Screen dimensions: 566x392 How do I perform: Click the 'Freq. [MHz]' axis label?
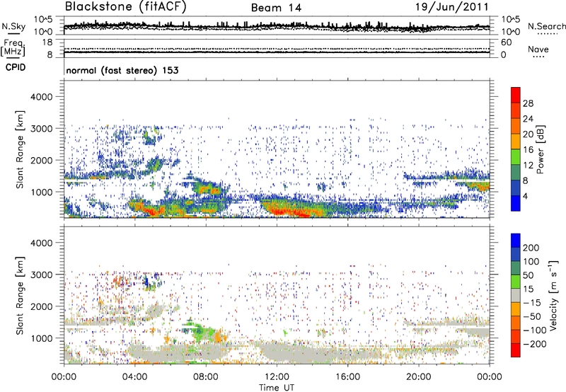(x=13, y=47)
